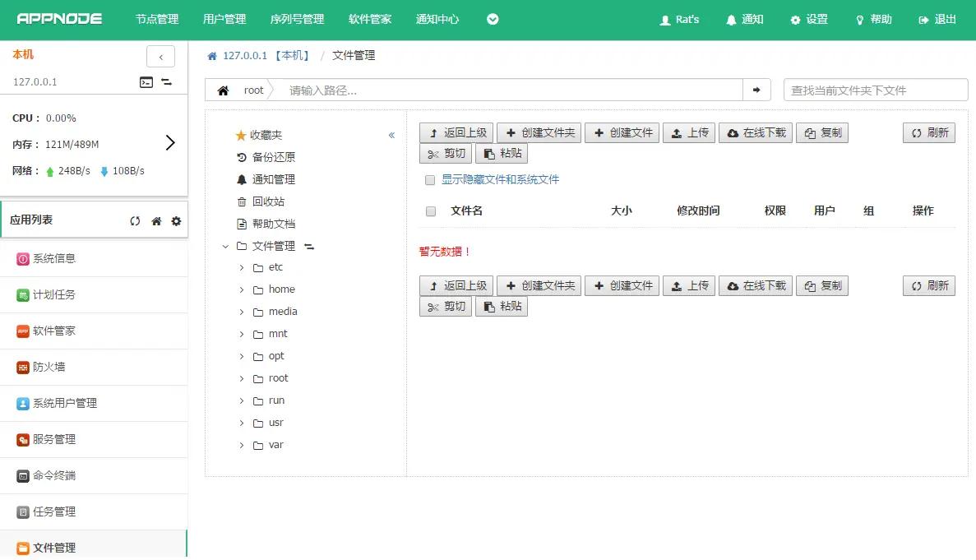Open 命令终端 in the app list

(53, 475)
